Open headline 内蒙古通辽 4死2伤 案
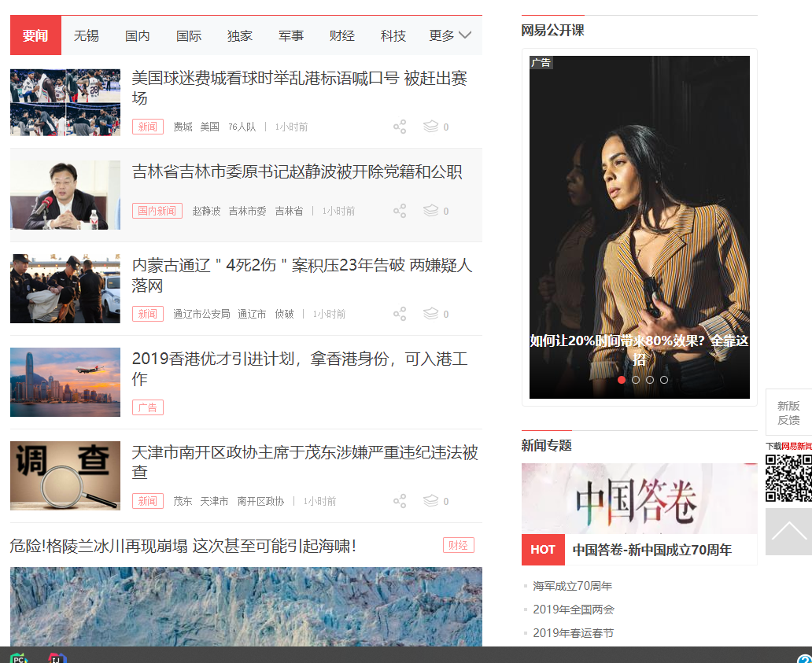The image size is (812, 663). coord(302,274)
